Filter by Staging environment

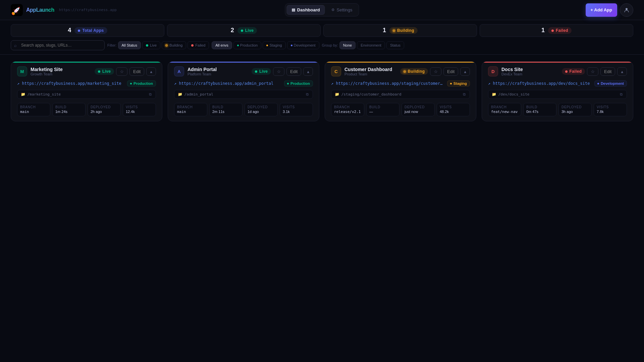point(274,45)
